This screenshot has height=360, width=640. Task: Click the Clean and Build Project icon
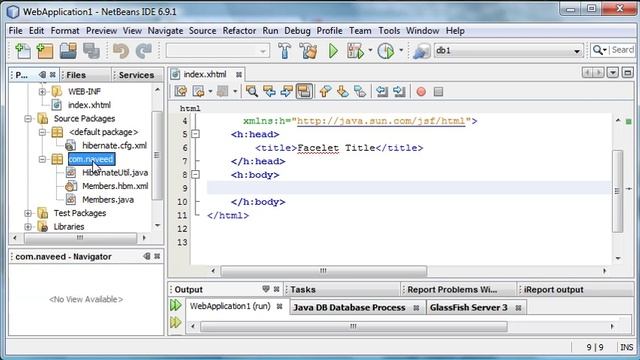coord(308,51)
